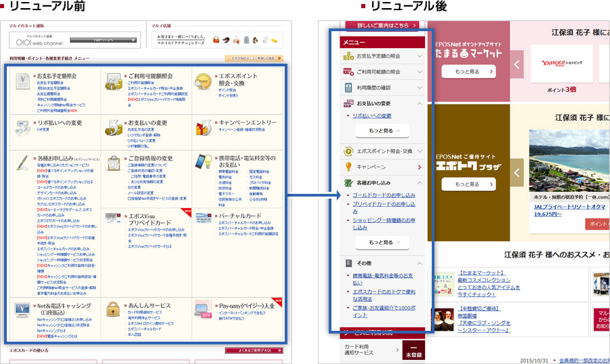Open the sidebar リボ払いへの変更 link
The width and height of the screenshot is (610, 364).
(x=372, y=116)
